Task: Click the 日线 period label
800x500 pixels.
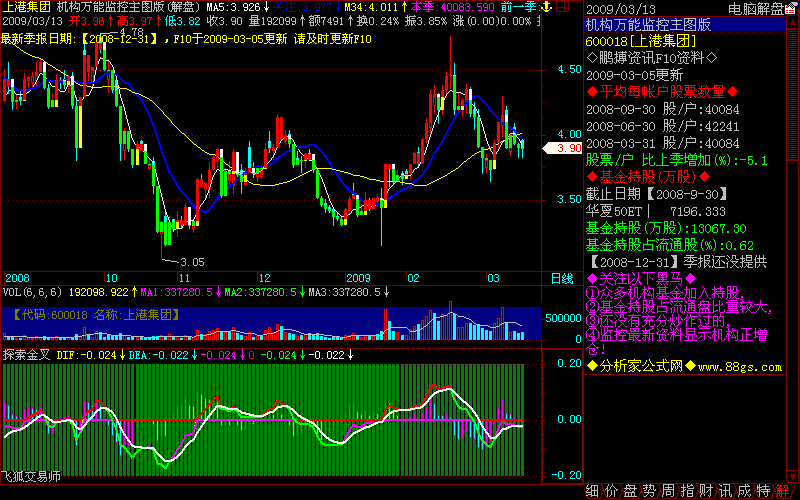Action: 562,279
